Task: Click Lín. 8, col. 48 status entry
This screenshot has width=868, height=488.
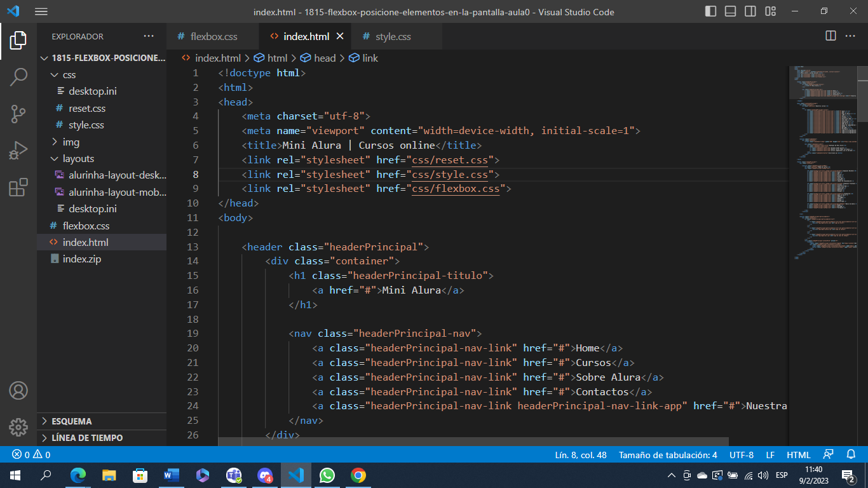Action: 581,455
